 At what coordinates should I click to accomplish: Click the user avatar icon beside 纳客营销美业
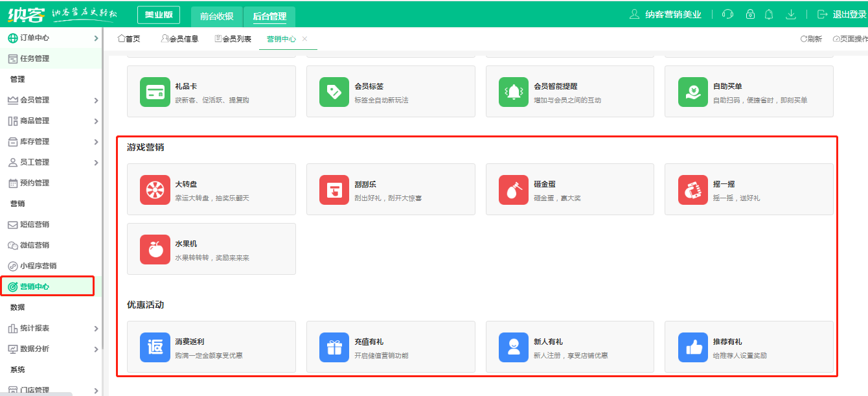click(x=635, y=14)
